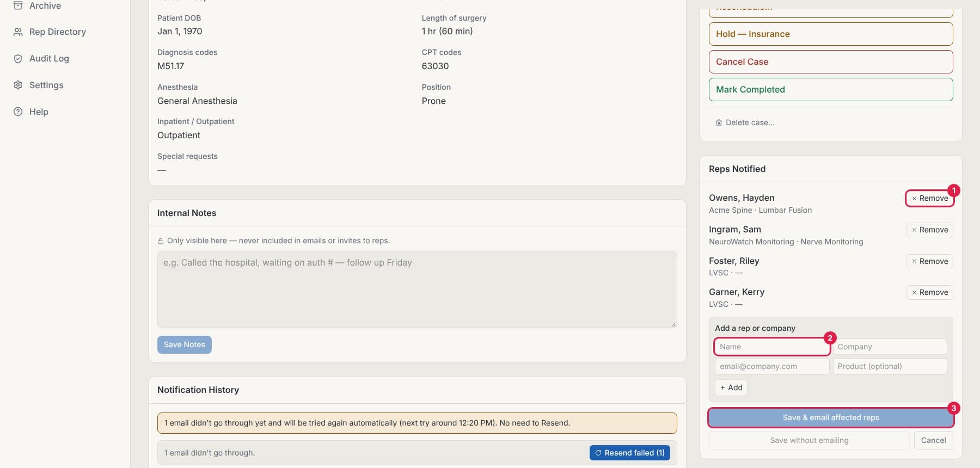Remove Ingram, Sam from reps notified
Image resolution: width=980 pixels, height=468 pixels.
pos(929,230)
